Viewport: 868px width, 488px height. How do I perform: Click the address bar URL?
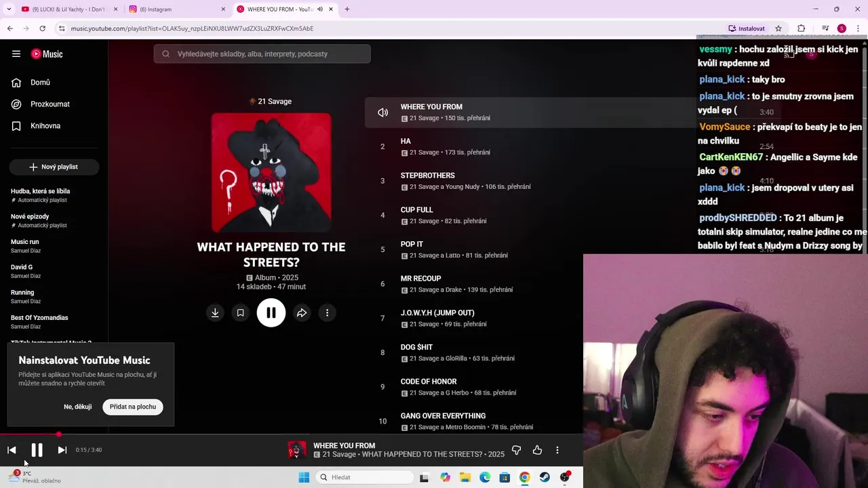click(x=192, y=28)
